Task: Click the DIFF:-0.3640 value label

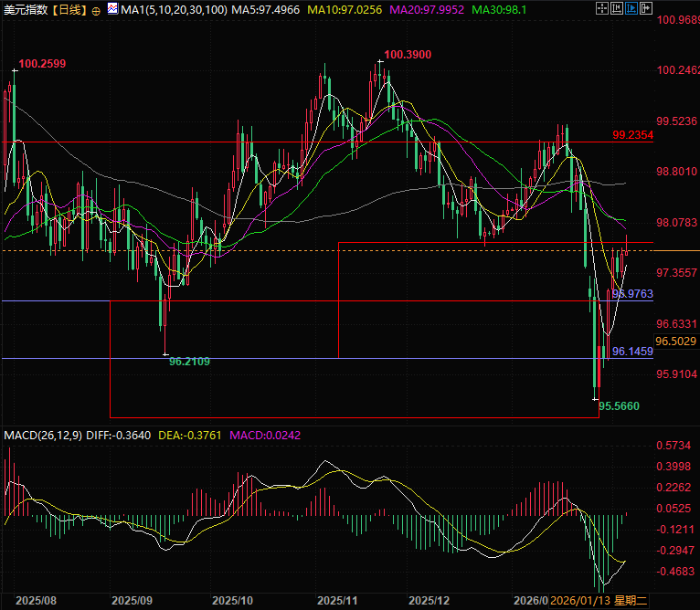Action: pos(120,434)
